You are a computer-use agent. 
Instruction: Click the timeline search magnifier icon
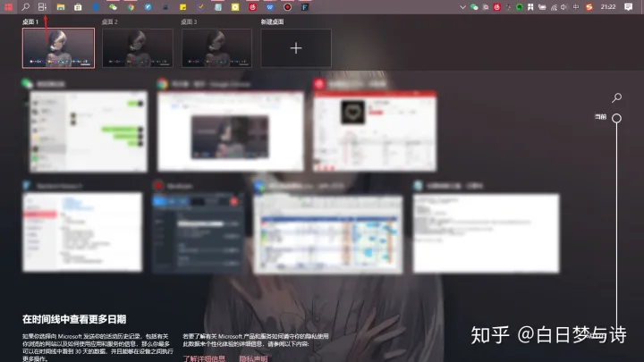click(x=616, y=97)
